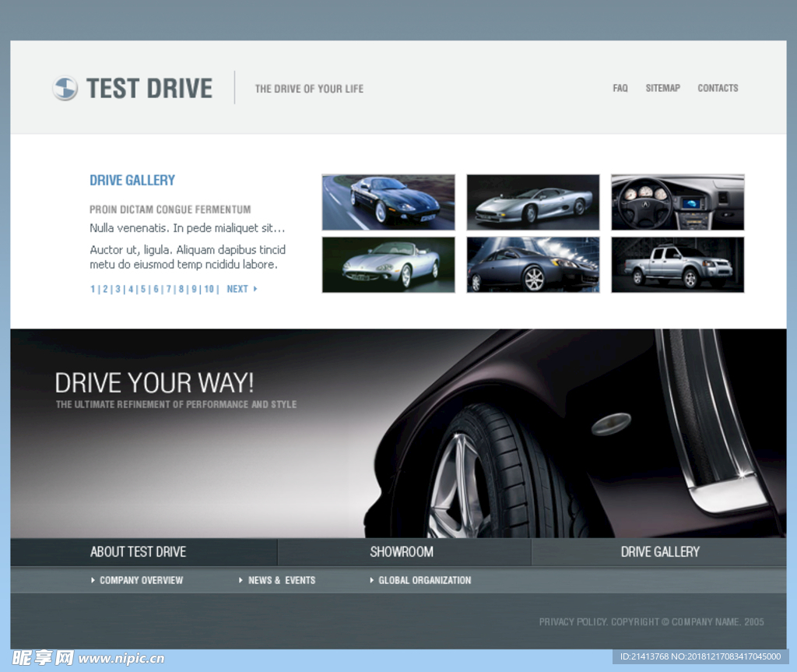Screen dimensions: 797x672
Task: Open the Company Overview submenu item
Action: (x=141, y=580)
